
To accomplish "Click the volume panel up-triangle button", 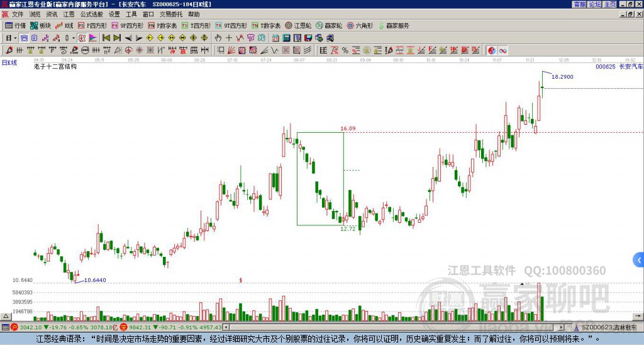I will (x=5, y=317).
